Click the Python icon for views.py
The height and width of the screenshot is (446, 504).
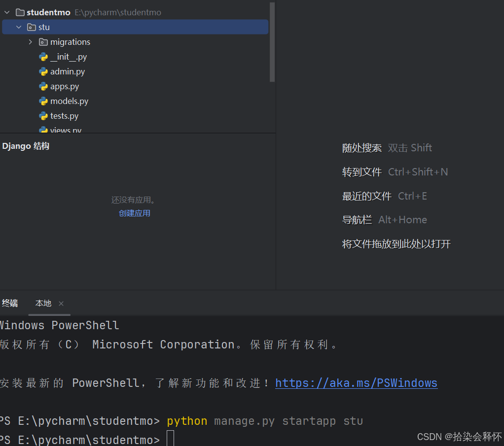click(x=44, y=130)
